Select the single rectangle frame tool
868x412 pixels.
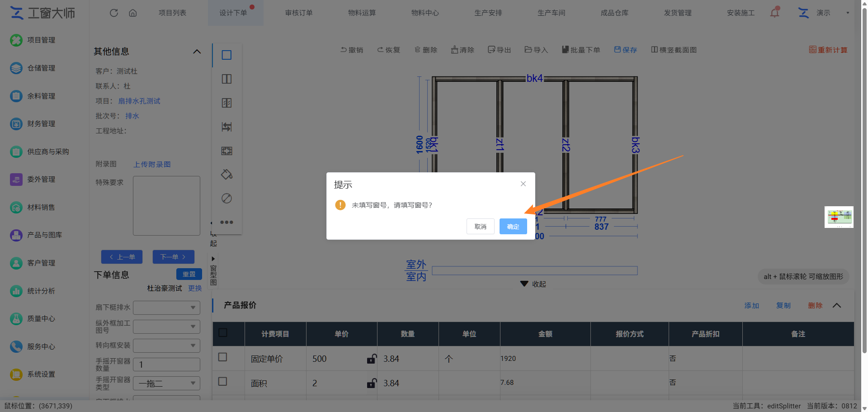click(x=227, y=55)
